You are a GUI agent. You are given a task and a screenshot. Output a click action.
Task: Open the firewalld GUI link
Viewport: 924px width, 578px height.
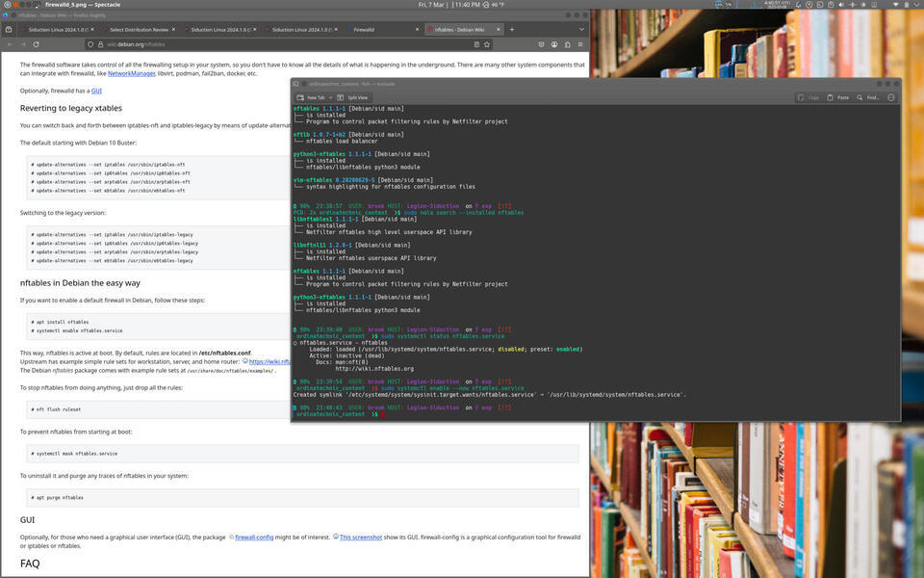(x=96, y=91)
